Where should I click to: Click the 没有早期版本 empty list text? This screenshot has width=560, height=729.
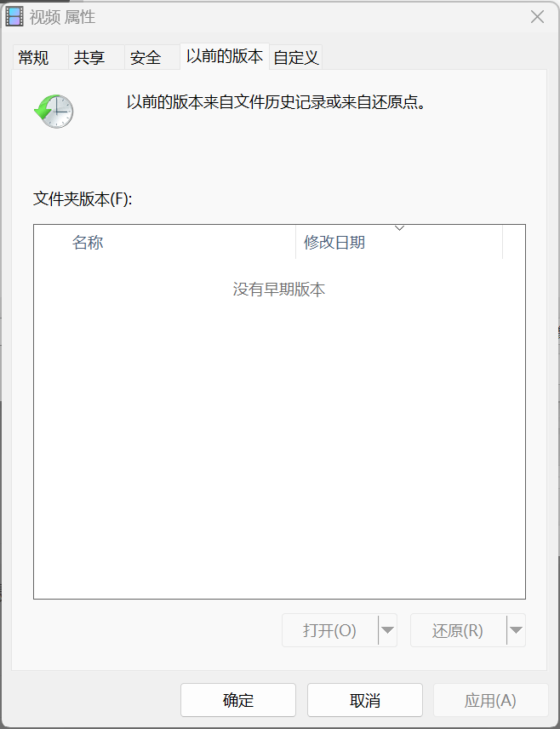coord(279,290)
